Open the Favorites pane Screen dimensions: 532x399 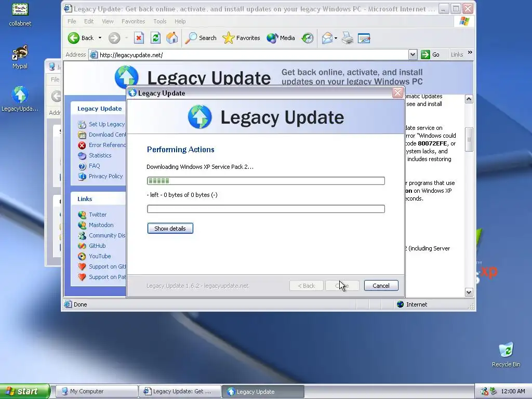(x=241, y=38)
